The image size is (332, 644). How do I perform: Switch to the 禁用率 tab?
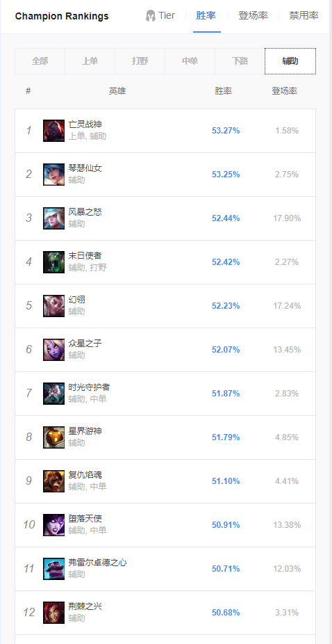[x=304, y=16]
